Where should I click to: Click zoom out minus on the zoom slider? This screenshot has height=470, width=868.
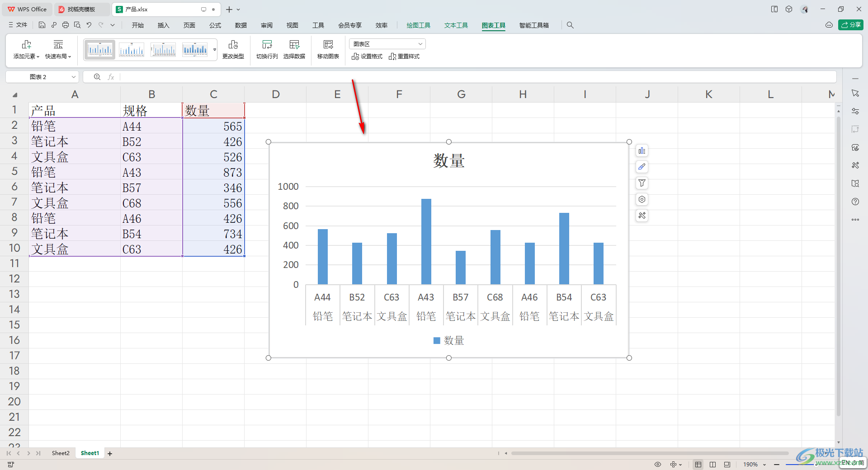(x=776, y=464)
